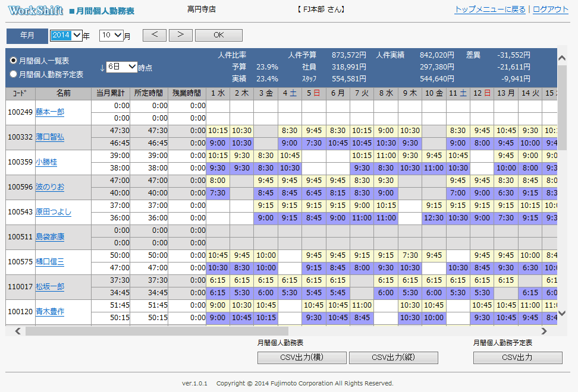Image resolution: width=578 pixels, height=392 pixels.
Task: Open the year 2014 dropdown
Action: coord(66,35)
